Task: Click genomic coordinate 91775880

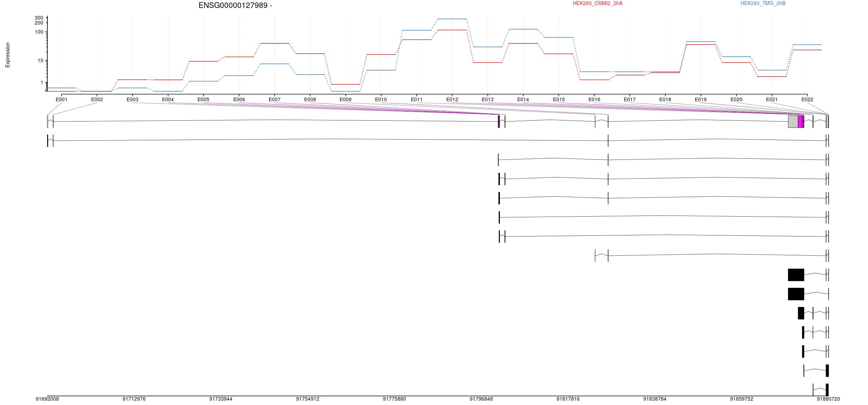Action: tap(395, 399)
